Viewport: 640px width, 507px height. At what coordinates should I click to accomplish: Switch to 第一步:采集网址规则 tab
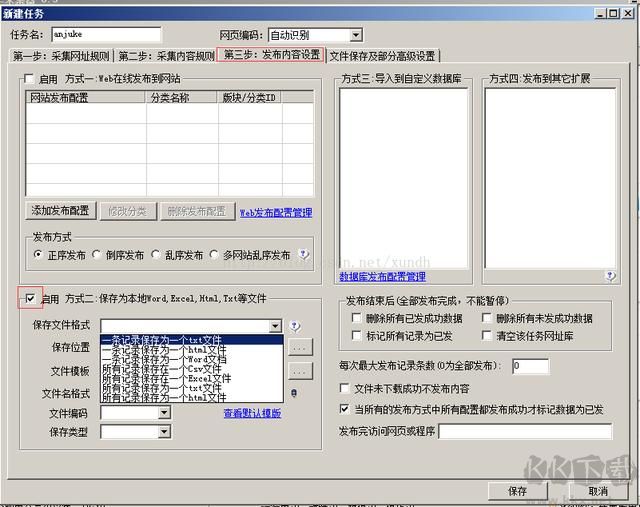pyautogui.click(x=61, y=56)
